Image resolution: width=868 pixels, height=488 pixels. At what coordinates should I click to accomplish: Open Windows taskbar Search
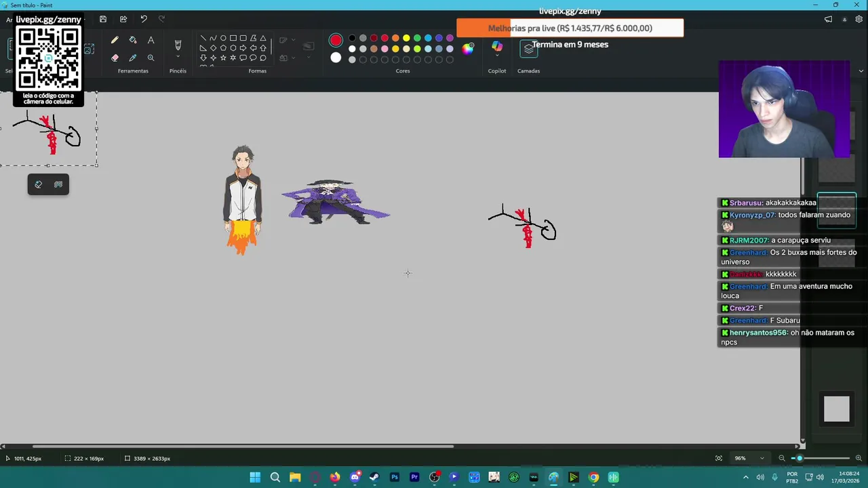pyautogui.click(x=275, y=477)
